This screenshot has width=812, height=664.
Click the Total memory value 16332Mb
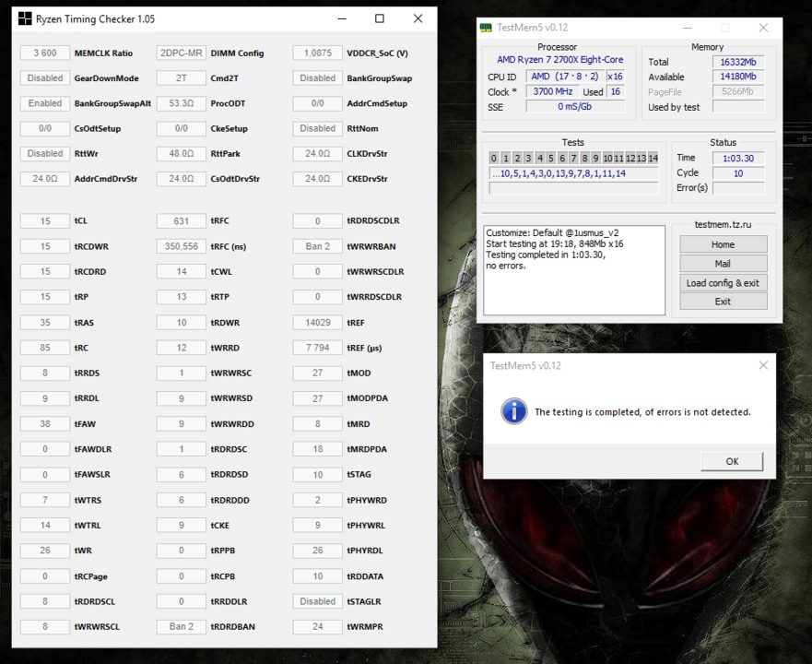[738, 62]
